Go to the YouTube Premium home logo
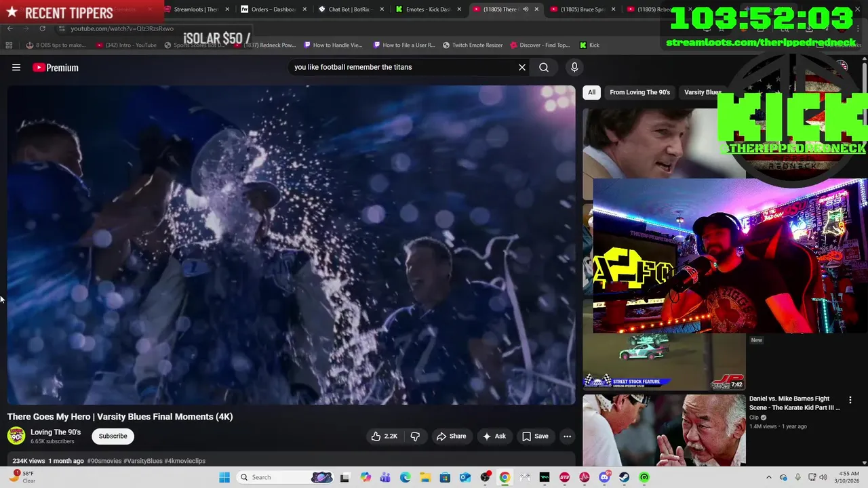Viewport: 868px width, 488px height. click(56, 67)
